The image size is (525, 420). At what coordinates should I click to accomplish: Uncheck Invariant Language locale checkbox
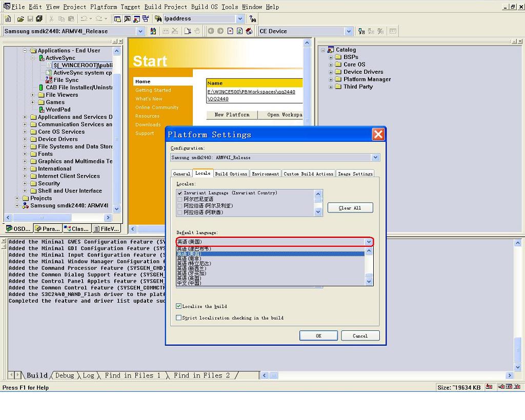[180, 193]
